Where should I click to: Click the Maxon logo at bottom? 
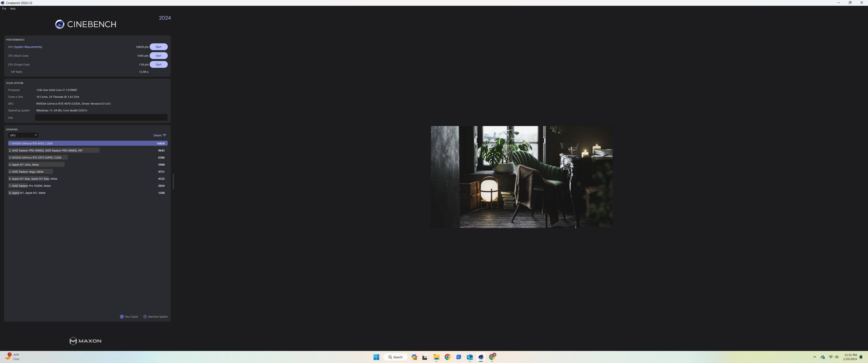[85, 341]
